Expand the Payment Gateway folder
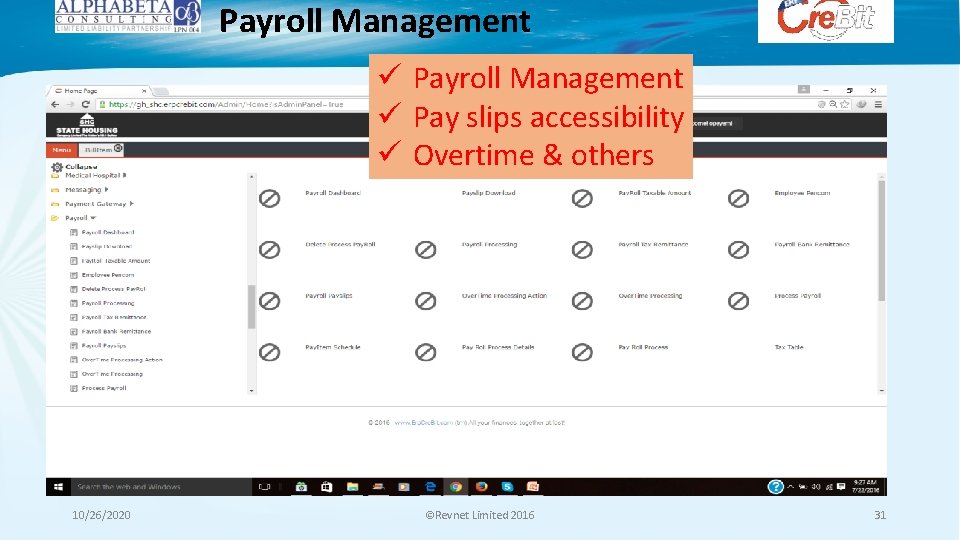 [132, 204]
